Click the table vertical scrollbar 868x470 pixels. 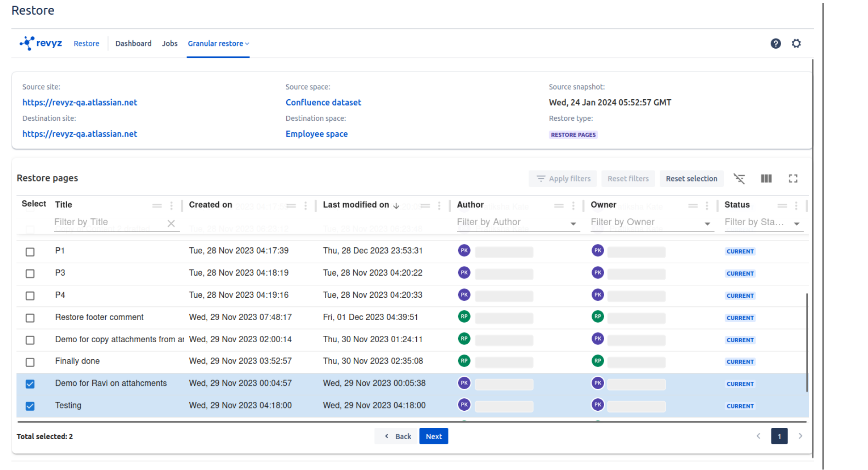(807, 342)
